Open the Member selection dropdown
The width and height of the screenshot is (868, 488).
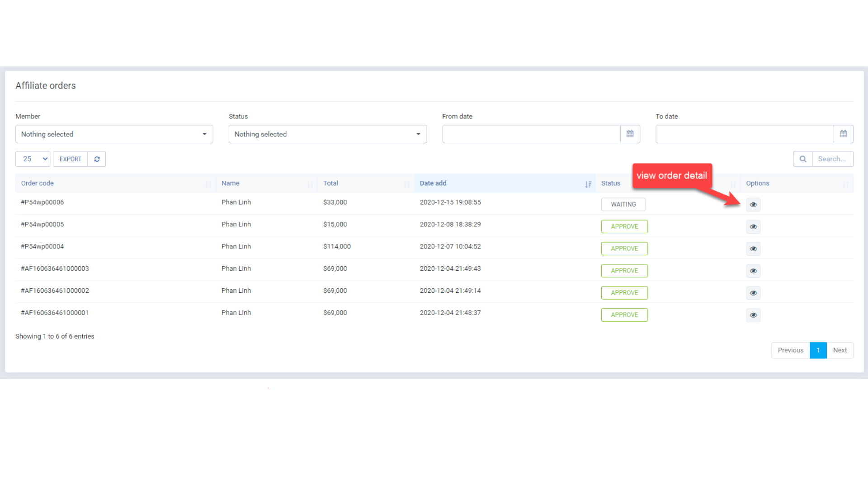click(114, 134)
